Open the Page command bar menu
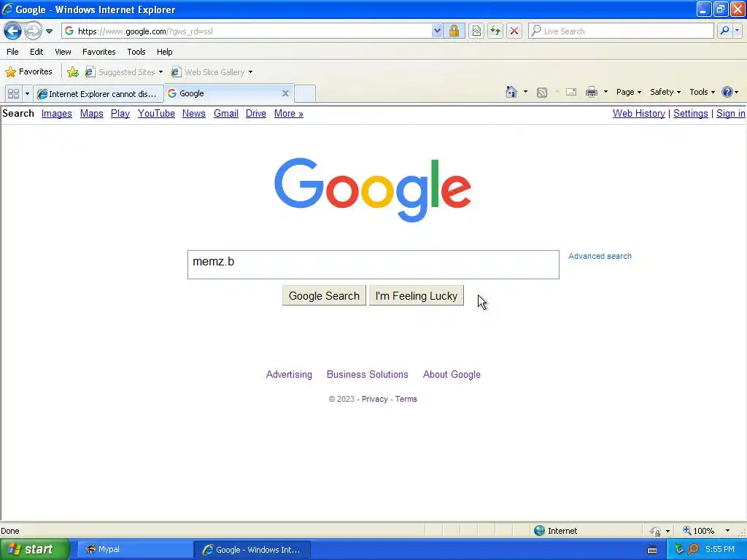The width and height of the screenshot is (747, 560). 628,92
